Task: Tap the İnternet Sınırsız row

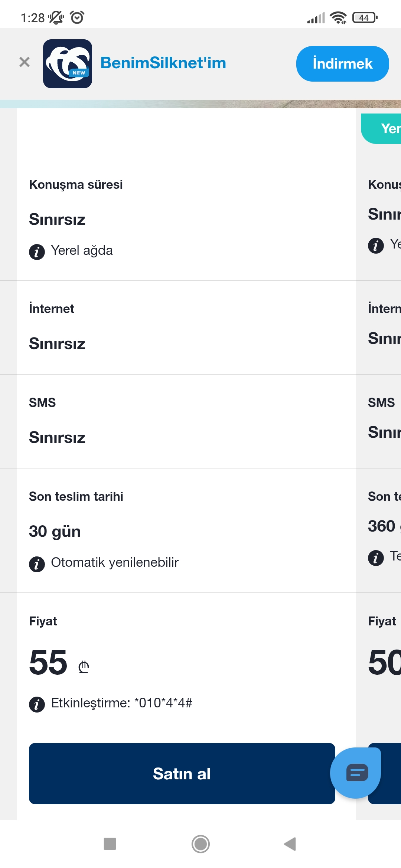Action: tap(186, 327)
